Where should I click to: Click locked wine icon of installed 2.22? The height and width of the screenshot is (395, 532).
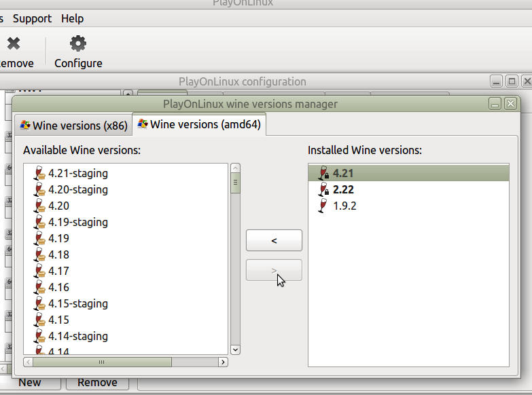click(323, 189)
